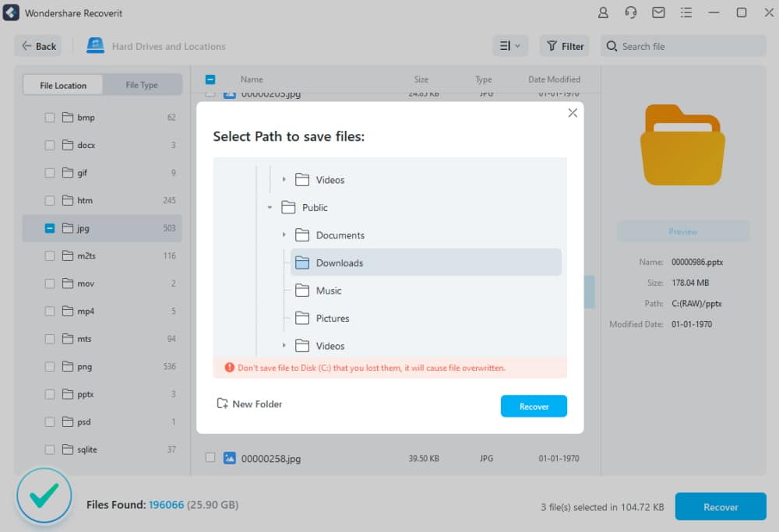
Task: Open the list menu icon in title bar
Action: [x=686, y=13]
